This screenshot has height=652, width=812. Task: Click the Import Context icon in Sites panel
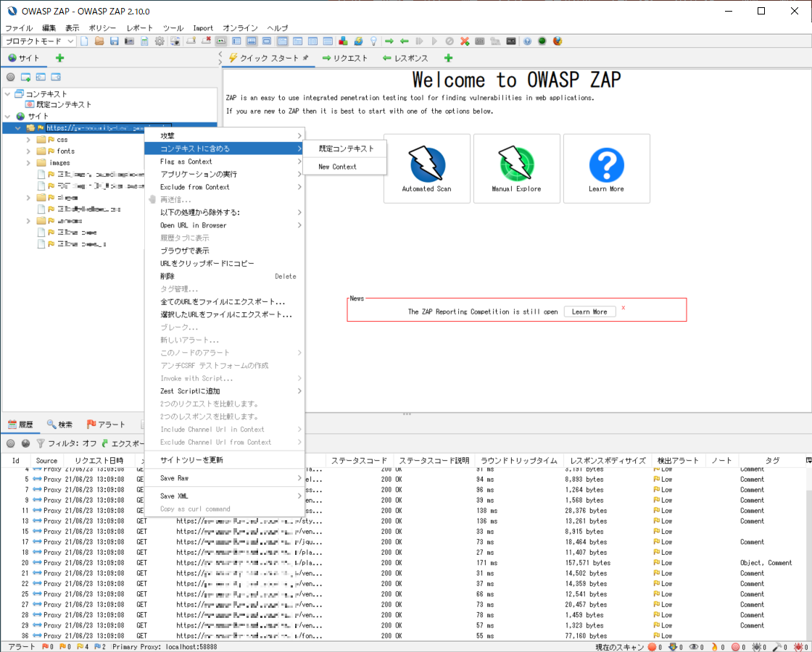(41, 77)
